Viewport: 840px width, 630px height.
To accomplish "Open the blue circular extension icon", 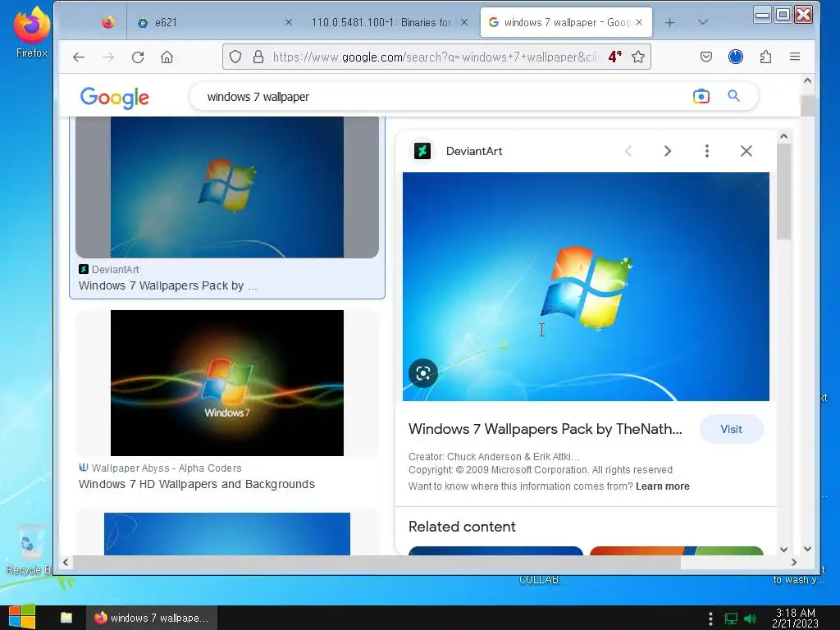I will (x=736, y=57).
